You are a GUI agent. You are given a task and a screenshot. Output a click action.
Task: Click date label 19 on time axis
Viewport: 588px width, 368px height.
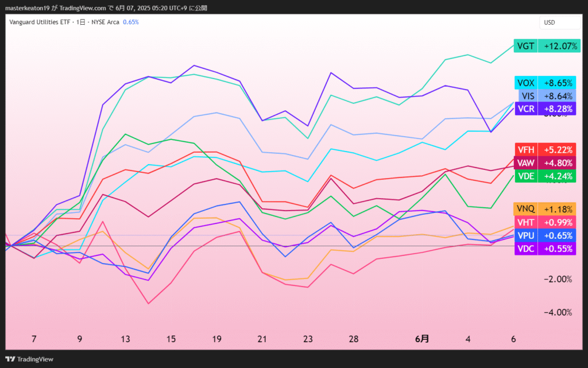tap(216, 339)
